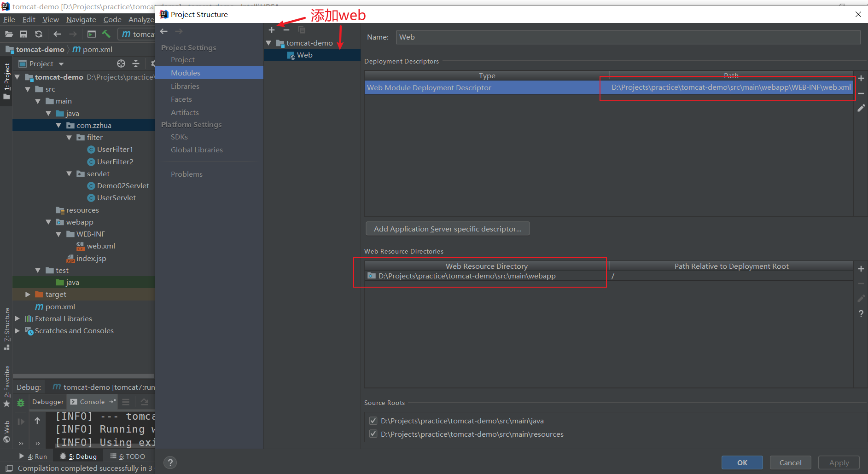Switch to the Debugger tab
This screenshot has height=474, width=868.
(x=48, y=402)
